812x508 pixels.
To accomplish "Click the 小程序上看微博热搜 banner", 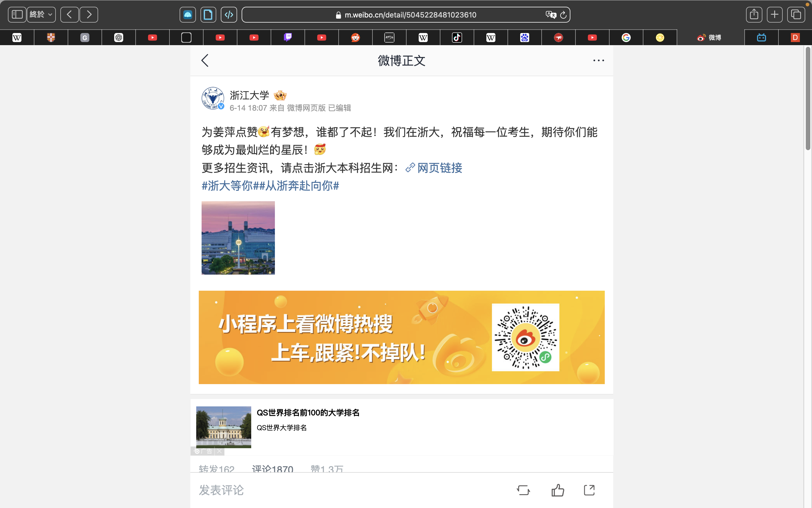I will pyautogui.click(x=401, y=337).
